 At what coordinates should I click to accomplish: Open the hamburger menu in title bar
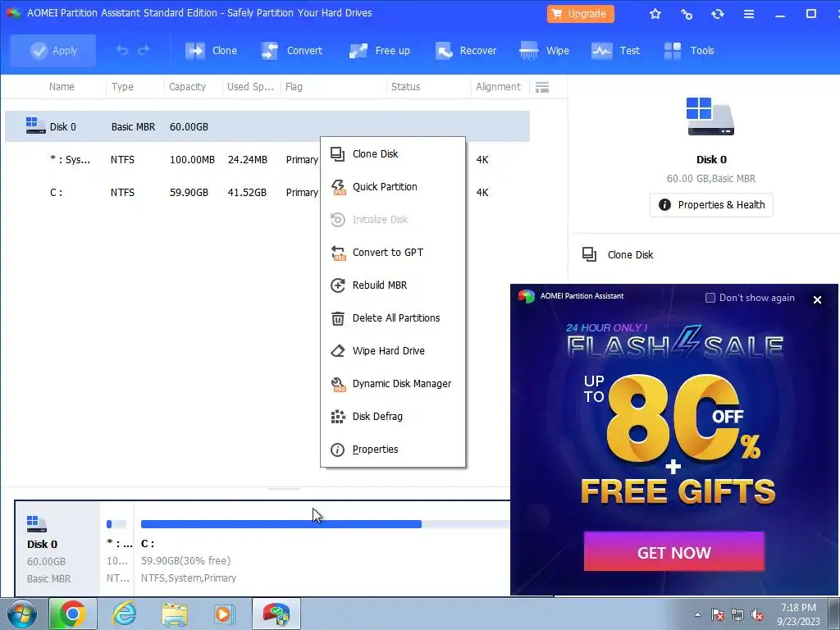tap(749, 14)
